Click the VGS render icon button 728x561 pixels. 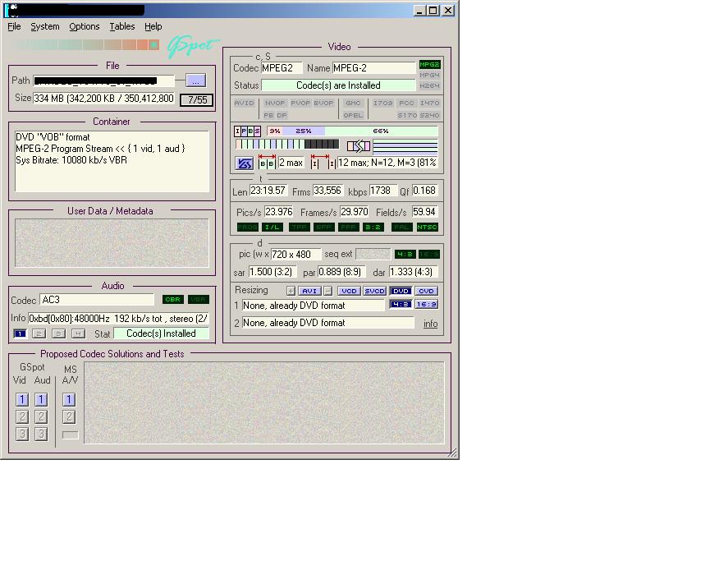click(245, 163)
